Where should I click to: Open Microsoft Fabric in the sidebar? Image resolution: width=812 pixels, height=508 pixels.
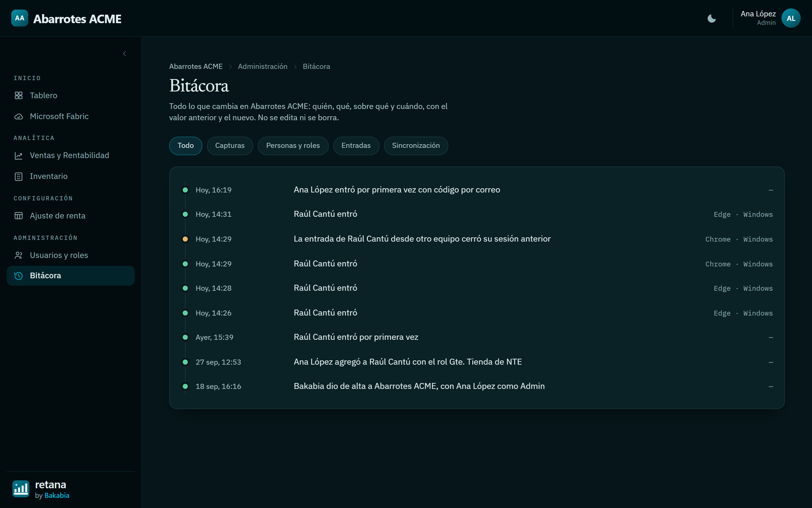tap(70, 117)
